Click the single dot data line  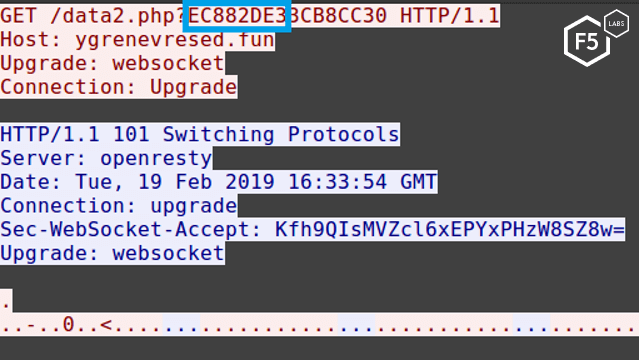pos(6,301)
